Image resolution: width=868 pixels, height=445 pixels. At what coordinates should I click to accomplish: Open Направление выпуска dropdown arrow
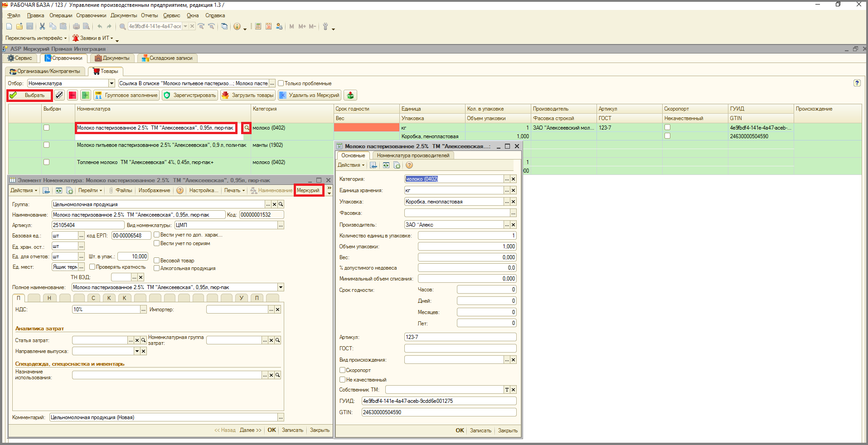[137, 351]
